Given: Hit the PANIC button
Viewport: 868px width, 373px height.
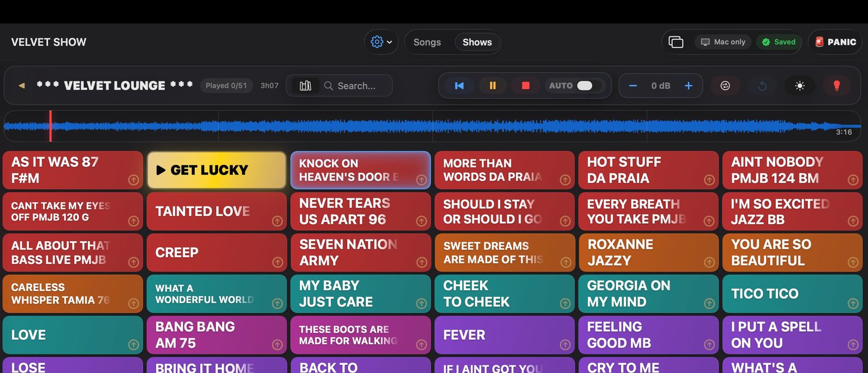Looking at the screenshot, I should [835, 42].
